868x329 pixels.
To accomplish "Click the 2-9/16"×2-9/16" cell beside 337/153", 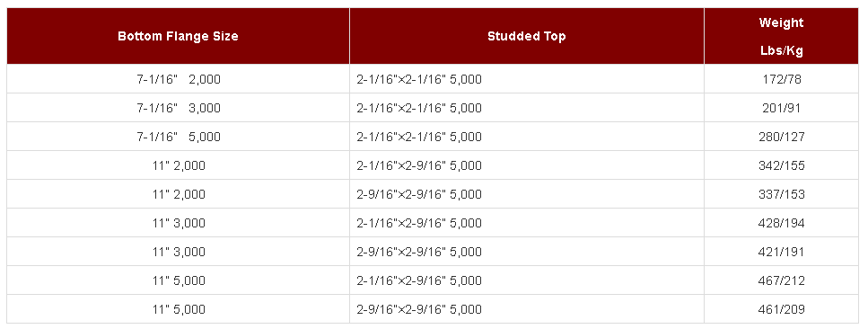I will click(526, 194).
